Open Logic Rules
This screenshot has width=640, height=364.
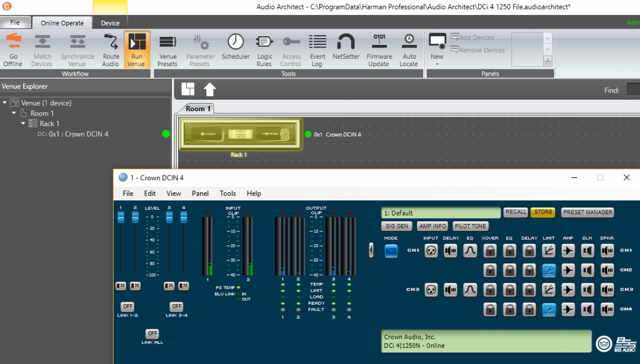click(x=264, y=50)
